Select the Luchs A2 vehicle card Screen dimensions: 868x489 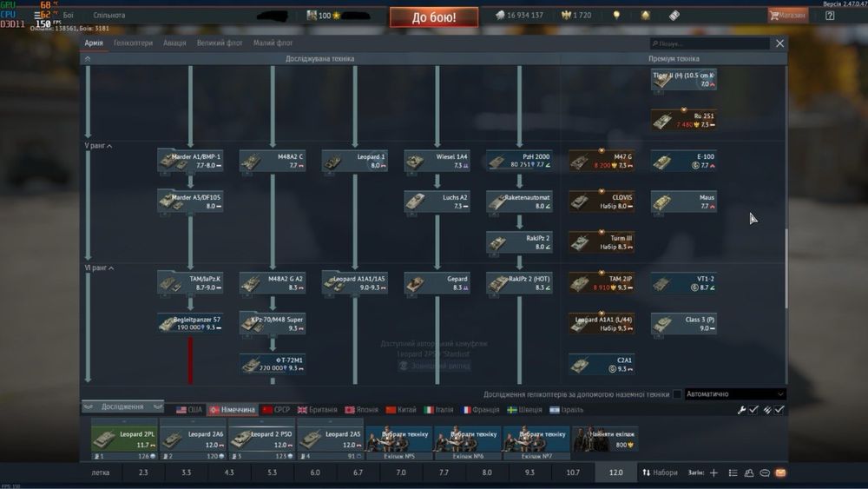(437, 202)
